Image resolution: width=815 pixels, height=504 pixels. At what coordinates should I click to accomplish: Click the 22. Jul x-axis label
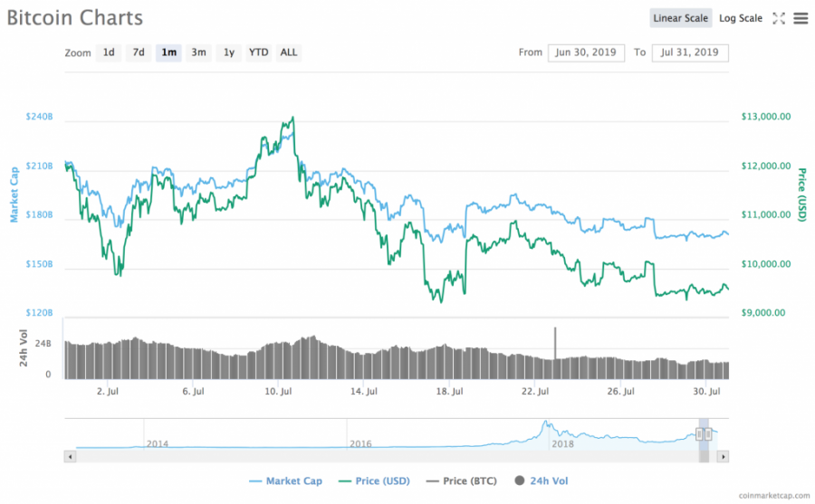click(x=535, y=391)
